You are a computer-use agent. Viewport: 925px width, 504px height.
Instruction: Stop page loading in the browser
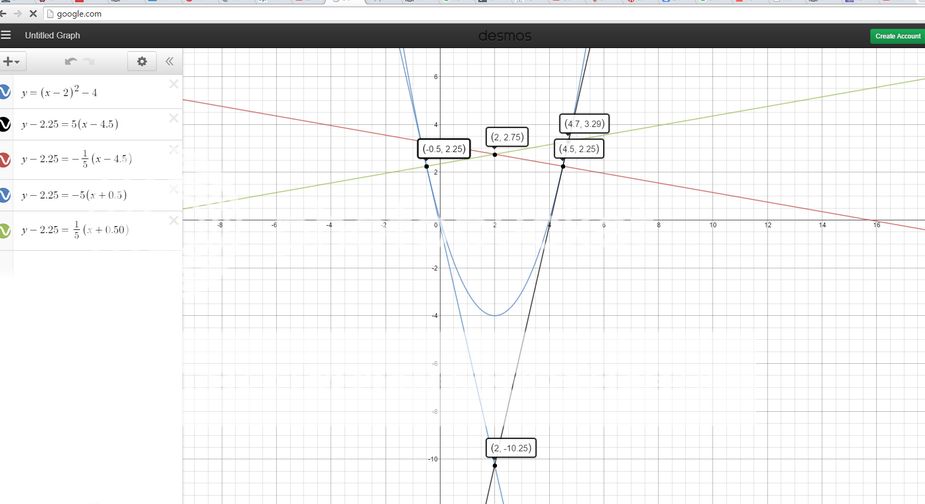click(33, 14)
